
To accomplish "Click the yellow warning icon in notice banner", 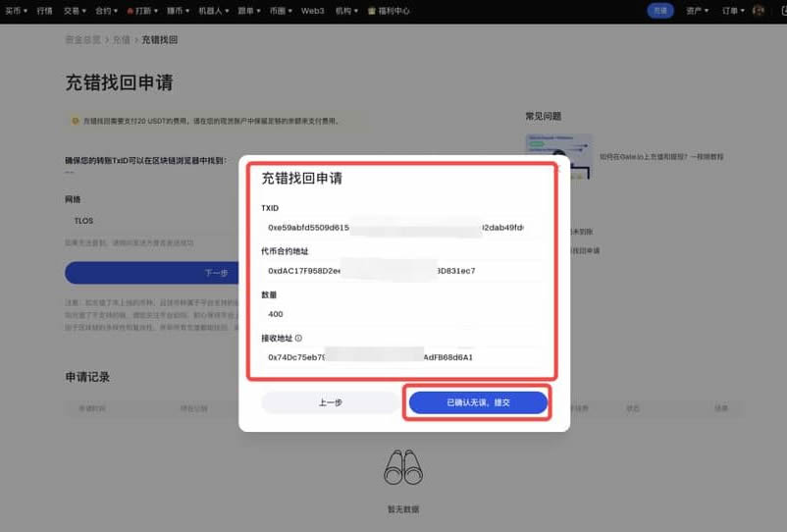I will 75,121.
